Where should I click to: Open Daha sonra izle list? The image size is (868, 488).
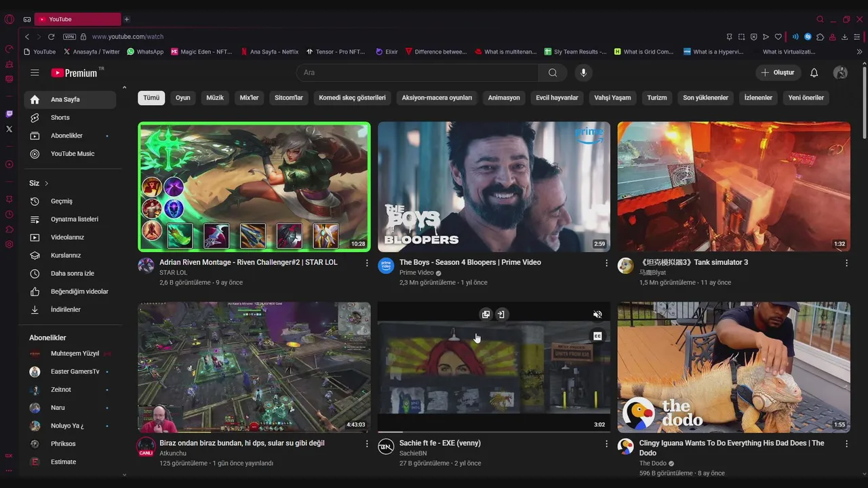pyautogui.click(x=70, y=273)
